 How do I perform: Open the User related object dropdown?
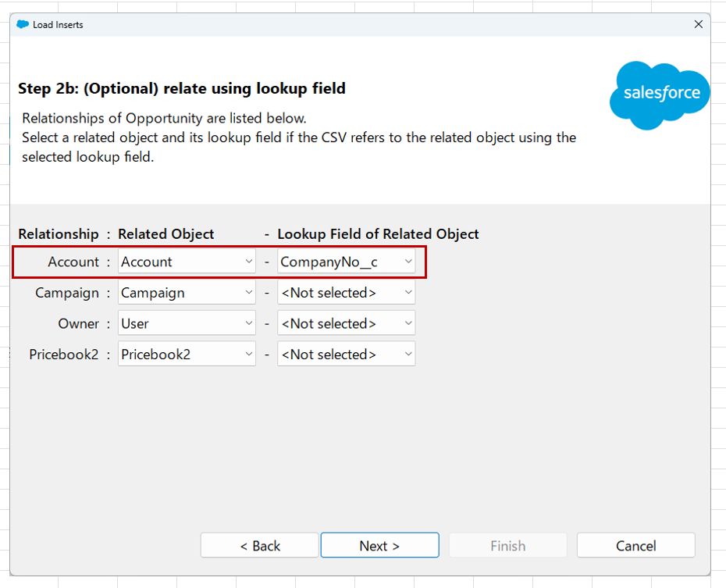coord(187,323)
